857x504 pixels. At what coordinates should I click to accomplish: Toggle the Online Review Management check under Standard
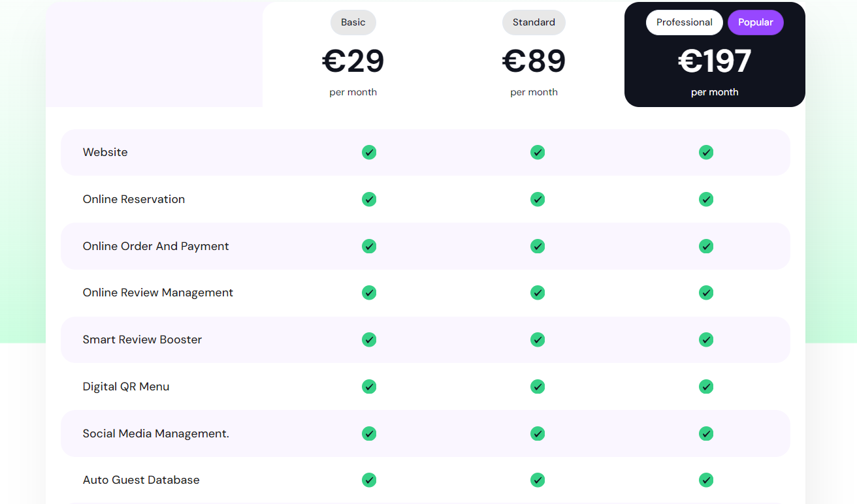point(537,292)
